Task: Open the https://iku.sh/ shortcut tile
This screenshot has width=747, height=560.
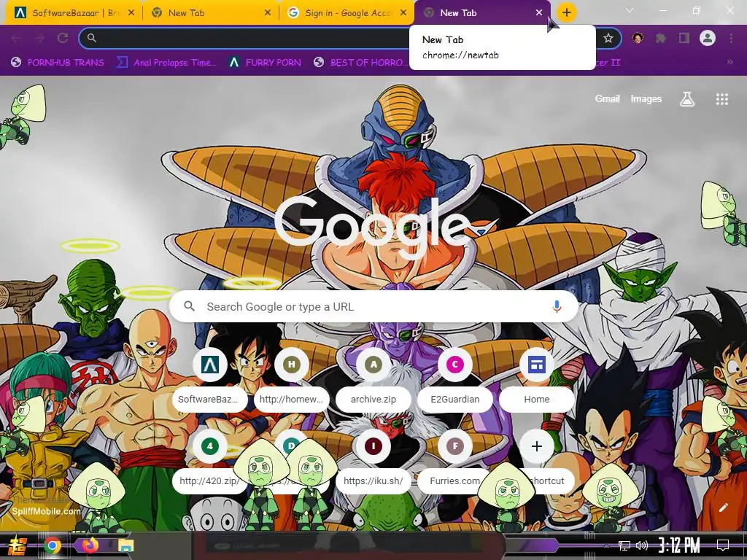Action: (x=373, y=461)
